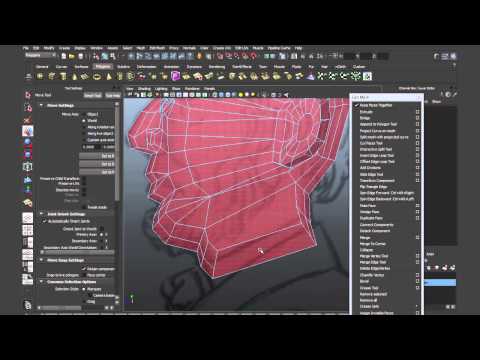This screenshot has height=360, width=480.
Task: Toggle Automatically Orient Joints checkbox
Action: pyautogui.click(x=44, y=221)
